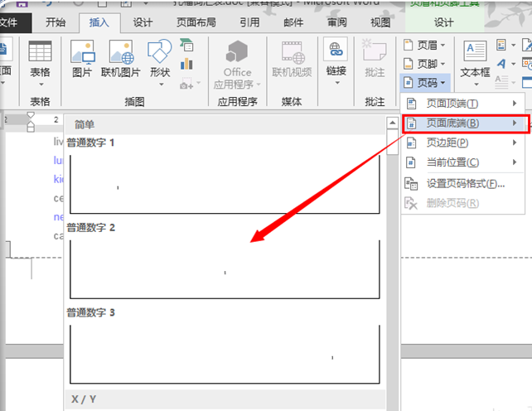
Task: Click the 表格 table icon
Action: click(x=40, y=59)
